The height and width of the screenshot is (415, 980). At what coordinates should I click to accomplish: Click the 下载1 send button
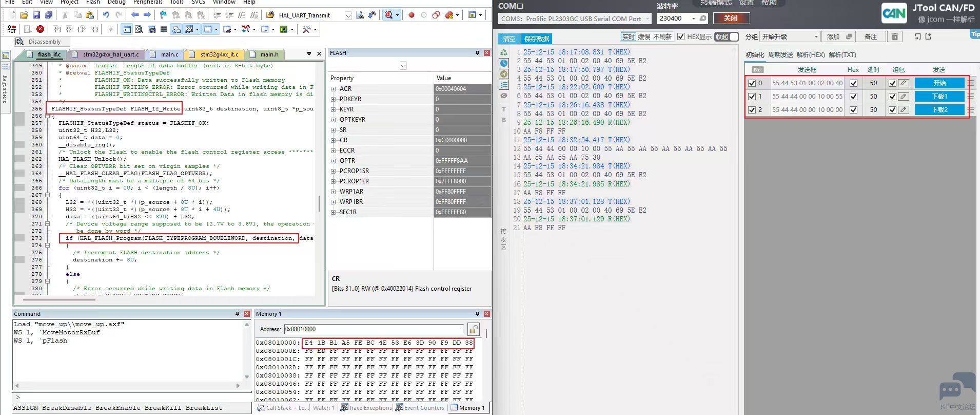[x=939, y=97]
